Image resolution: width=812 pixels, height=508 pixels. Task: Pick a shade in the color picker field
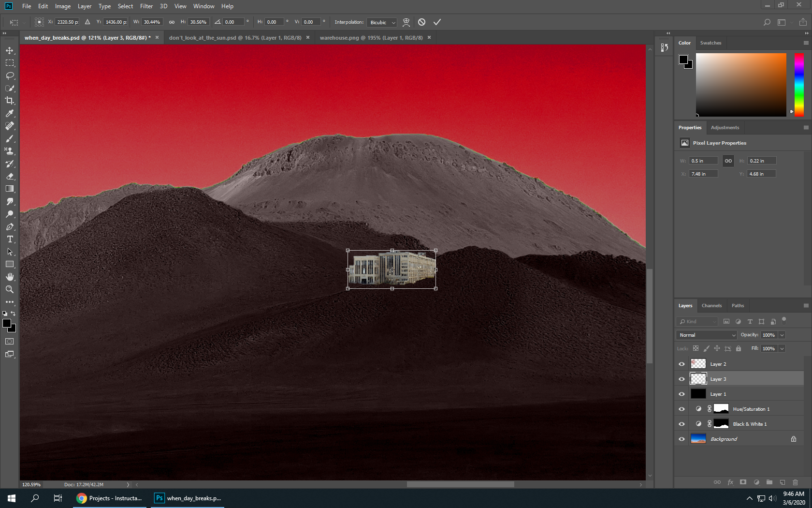[x=741, y=85]
